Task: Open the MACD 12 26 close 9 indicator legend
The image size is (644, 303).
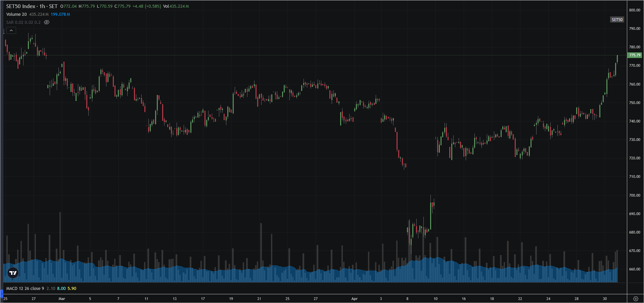Action: [x=25, y=289]
